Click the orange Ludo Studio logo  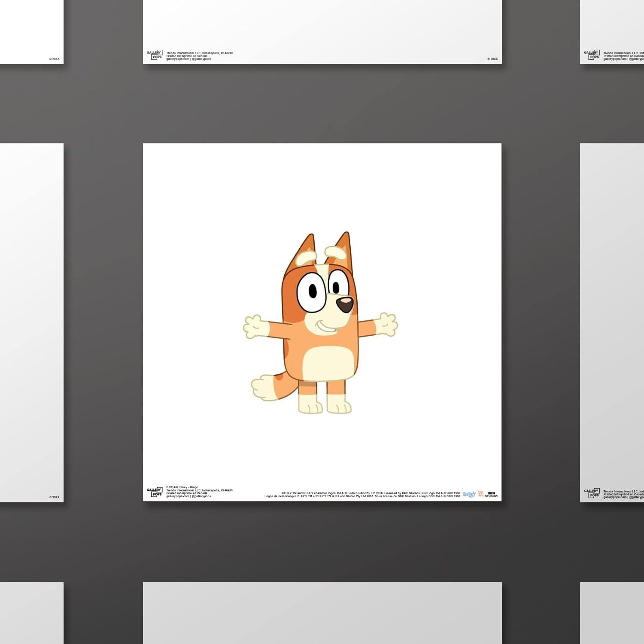(x=480, y=494)
